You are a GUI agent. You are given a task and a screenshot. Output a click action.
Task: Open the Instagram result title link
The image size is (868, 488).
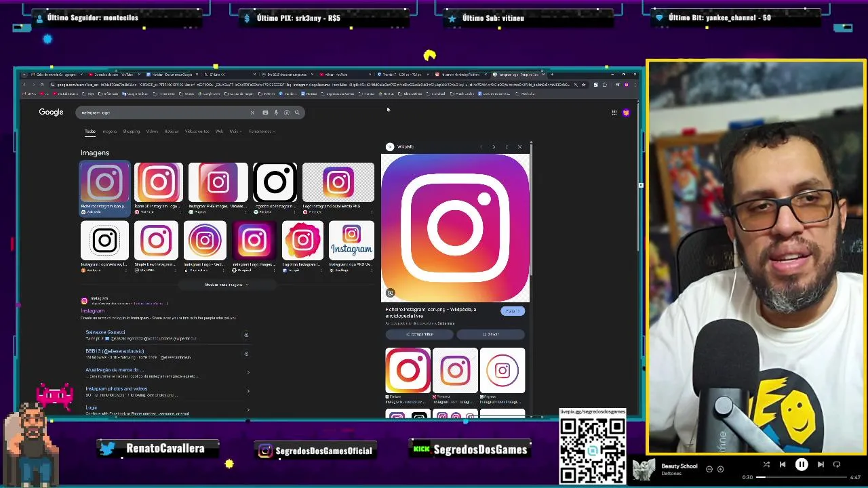[x=93, y=310]
